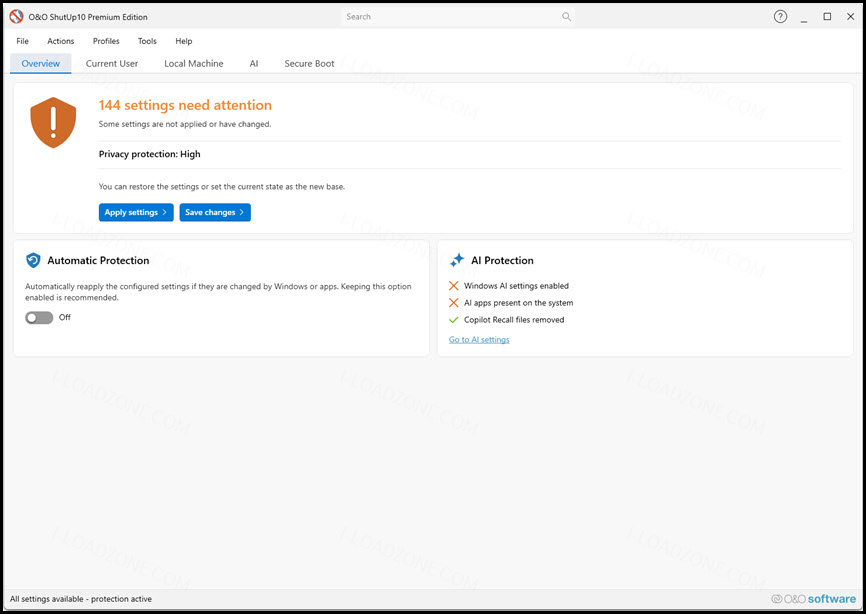866x614 pixels.
Task: Turn on the Automatic Protection toggle
Action: [x=39, y=317]
